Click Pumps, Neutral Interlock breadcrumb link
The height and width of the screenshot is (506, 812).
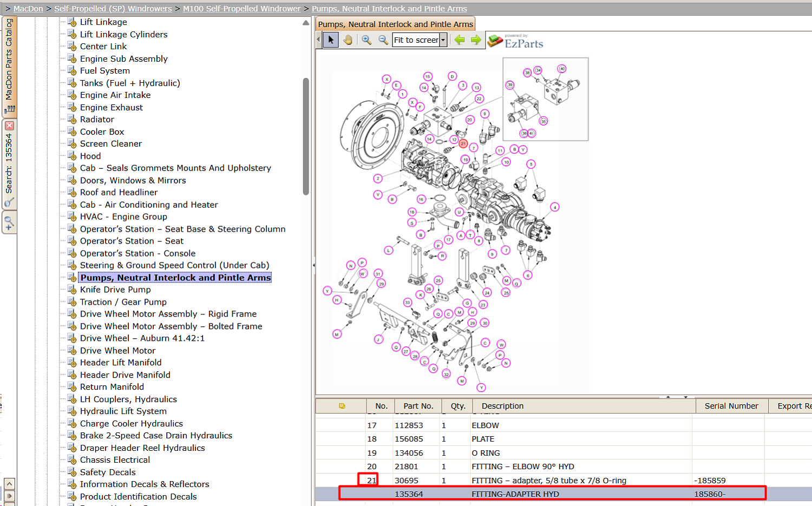[x=389, y=9]
